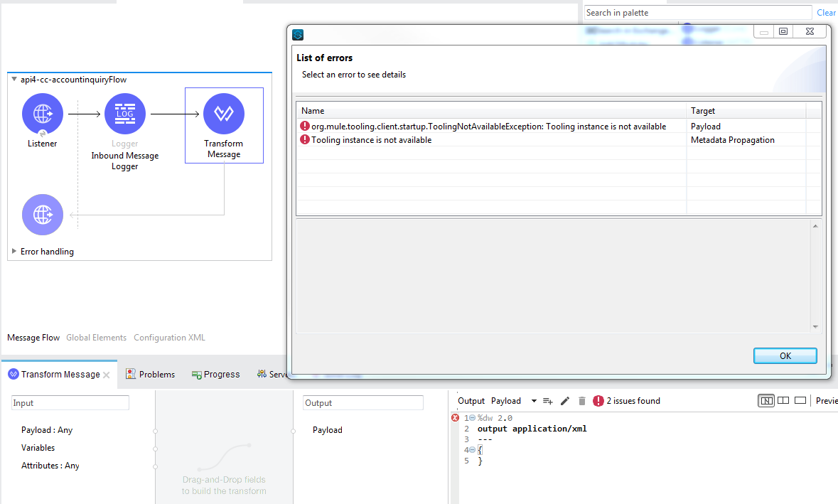Screen dimensions: 838x504
Task: Click the Input filter field
Action: [70, 403]
